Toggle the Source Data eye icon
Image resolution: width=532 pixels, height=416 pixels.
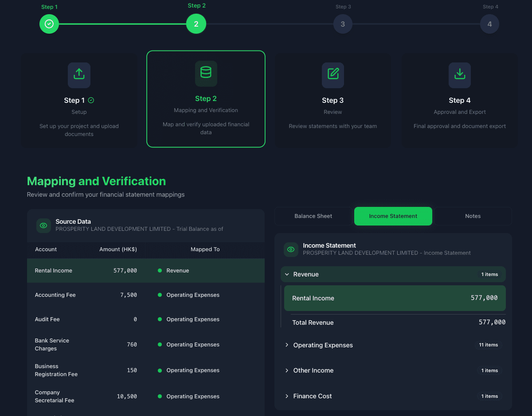[x=43, y=225]
